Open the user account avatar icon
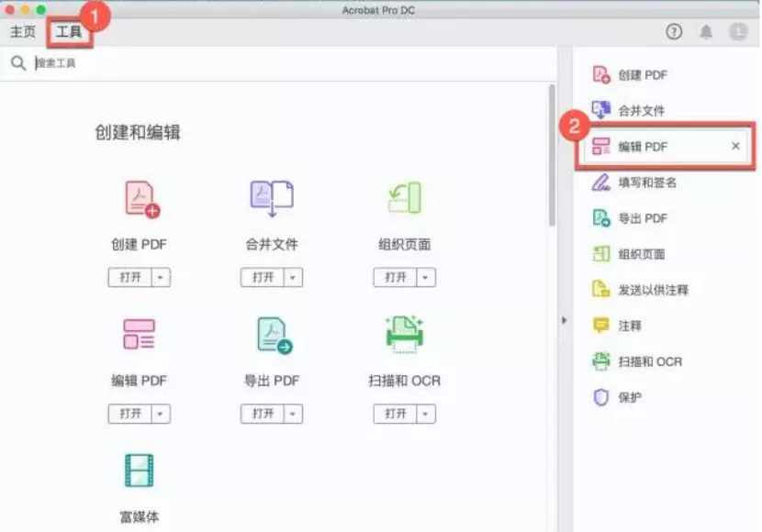Image resolution: width=762 pixels, height=532 pixels. point(738,32)
